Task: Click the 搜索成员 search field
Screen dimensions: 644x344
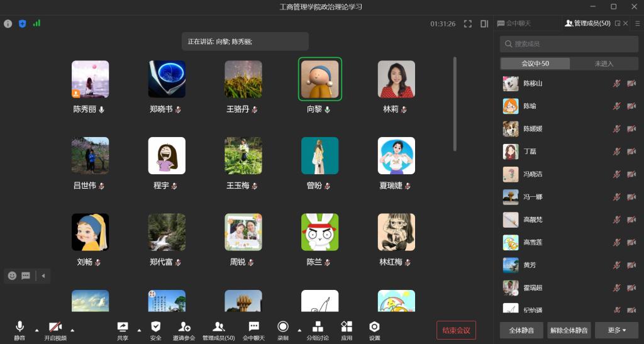Action: pyautogui.click(x=569, y=44)
